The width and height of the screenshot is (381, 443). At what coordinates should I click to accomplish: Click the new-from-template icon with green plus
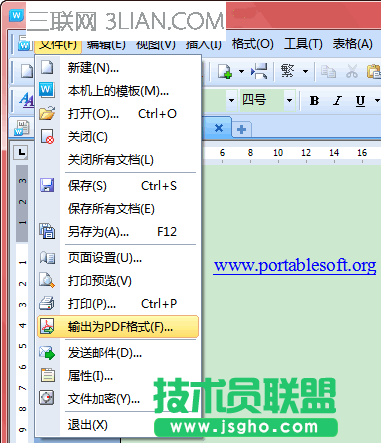[225, 71]
